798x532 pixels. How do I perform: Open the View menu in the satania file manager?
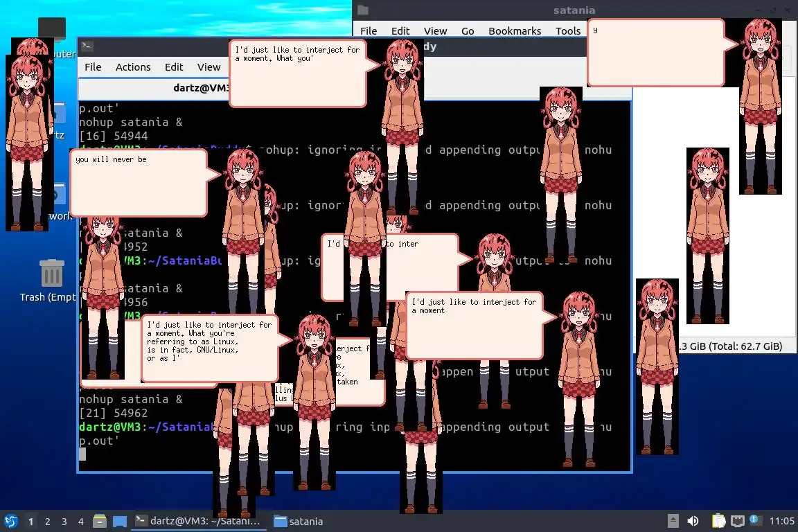coord(435,31)
